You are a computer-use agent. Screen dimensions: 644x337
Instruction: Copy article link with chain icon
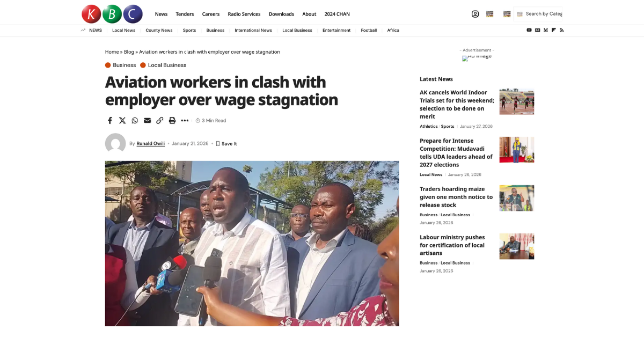pos(160,121)
